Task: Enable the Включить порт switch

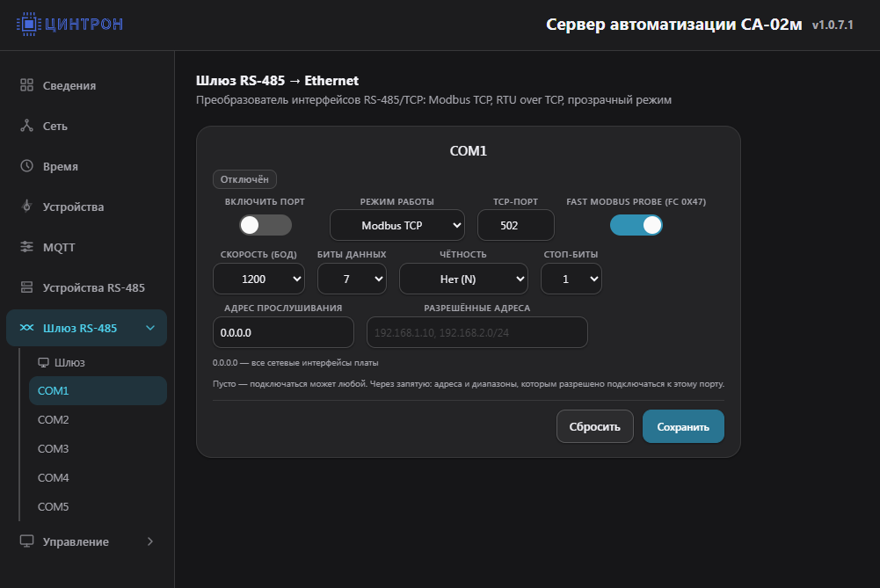Action: tap(265, 225)
